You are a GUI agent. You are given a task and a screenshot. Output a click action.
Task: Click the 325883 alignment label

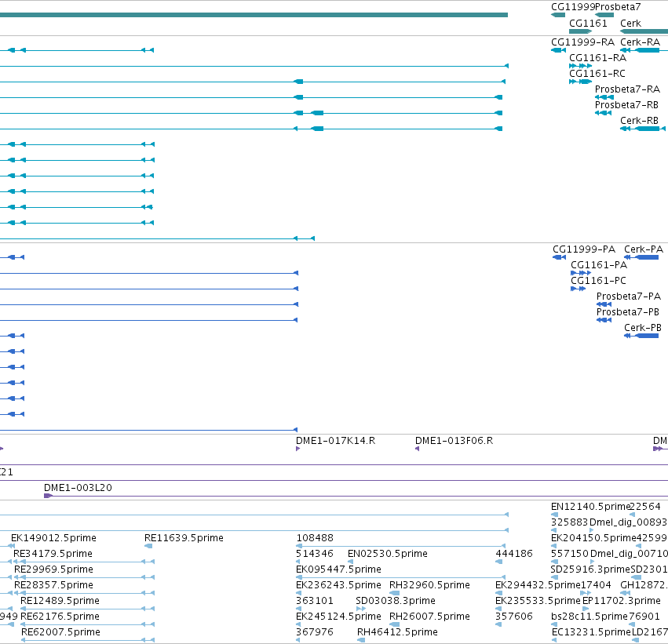pos(570,522)
